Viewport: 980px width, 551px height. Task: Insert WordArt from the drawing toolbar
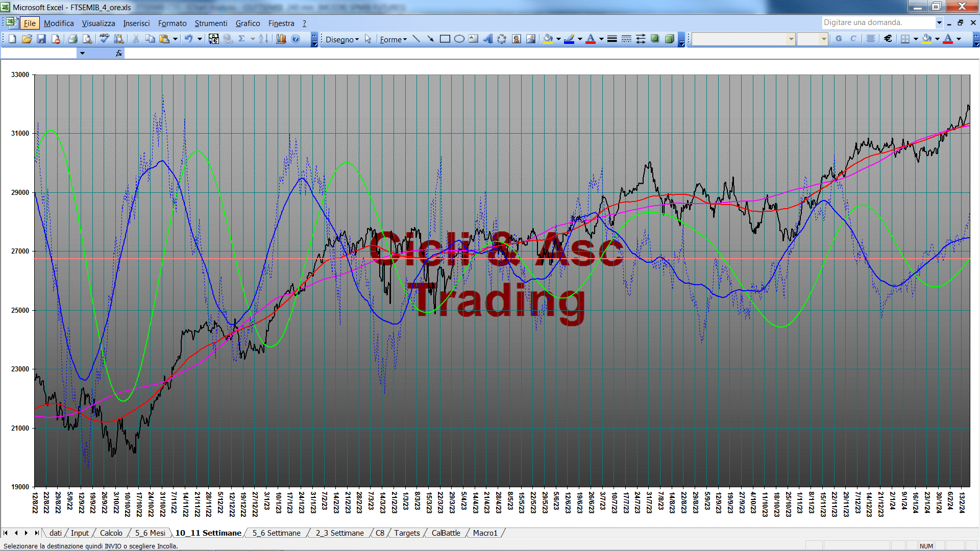[x=488, y=39]
